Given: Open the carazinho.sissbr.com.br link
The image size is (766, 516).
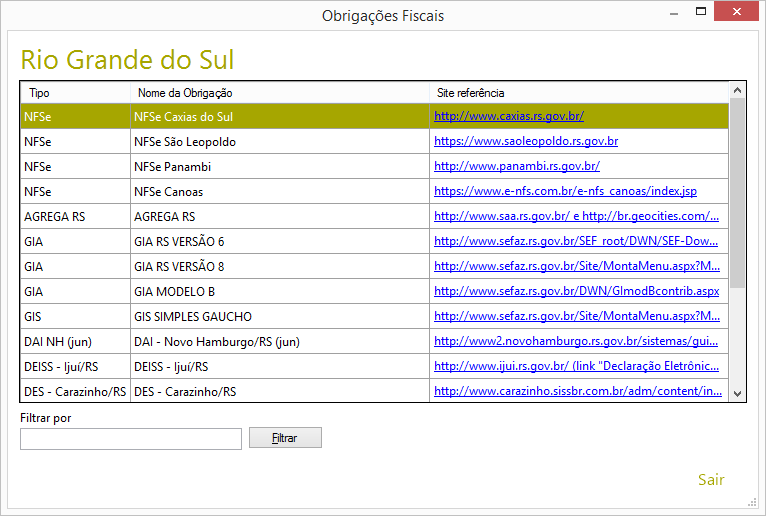Looking at the screenshot, I should [x=578, y=390].
